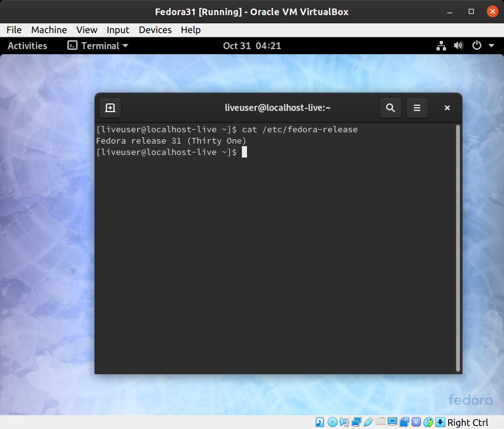
Task: Click the shared folders status icon
Action: point(380,421)
